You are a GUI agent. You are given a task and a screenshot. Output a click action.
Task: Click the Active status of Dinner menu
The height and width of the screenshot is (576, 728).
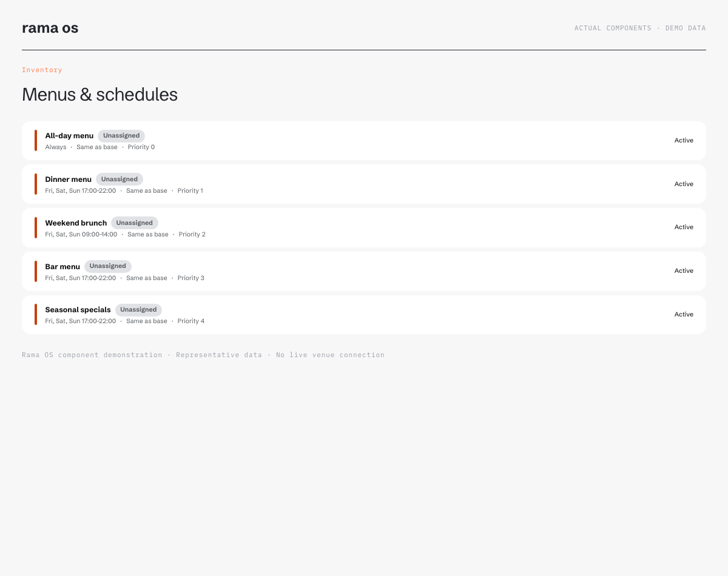tap(684, 184)
